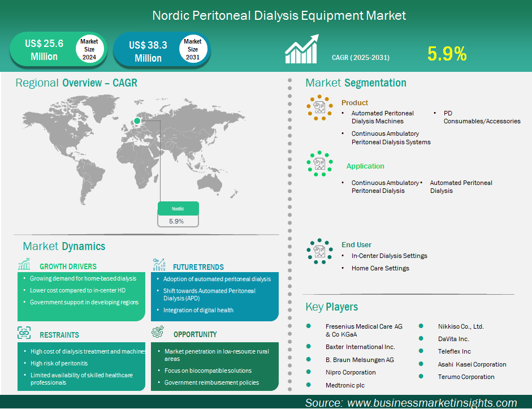The image size is (532, 409).
Task: Click In-Center Dialysis Settings item
Action: (389, 256)
